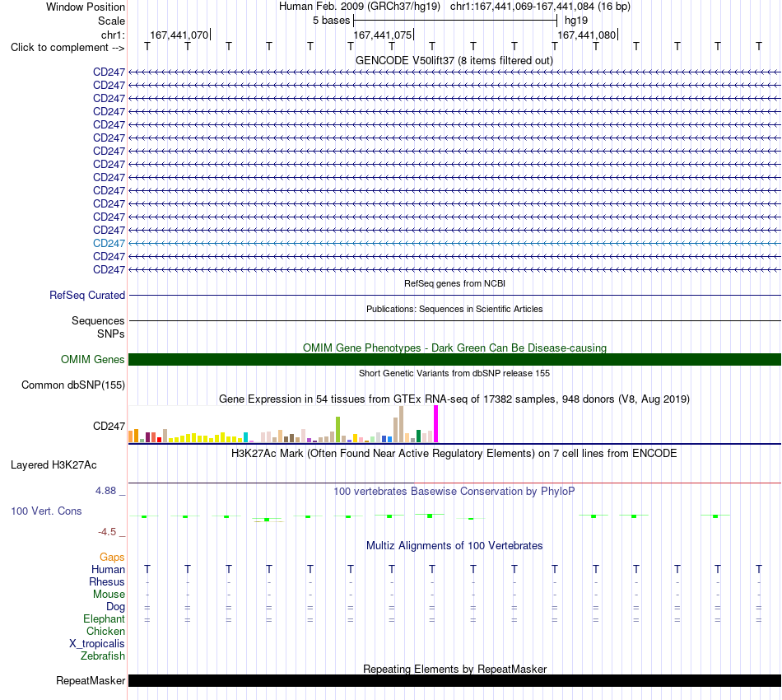The image size is (782, 700).
Task: Open 'Repeating Elements by RepeatMasker' title
Action: pos(454,669)
